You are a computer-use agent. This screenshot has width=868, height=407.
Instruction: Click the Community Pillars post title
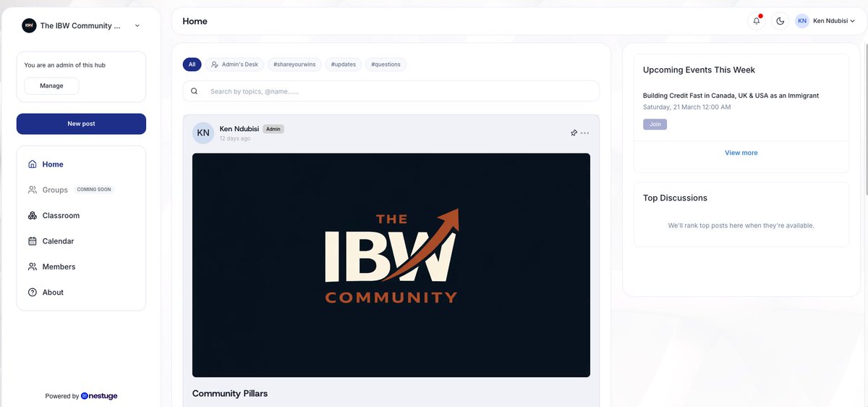coord(230,394)
